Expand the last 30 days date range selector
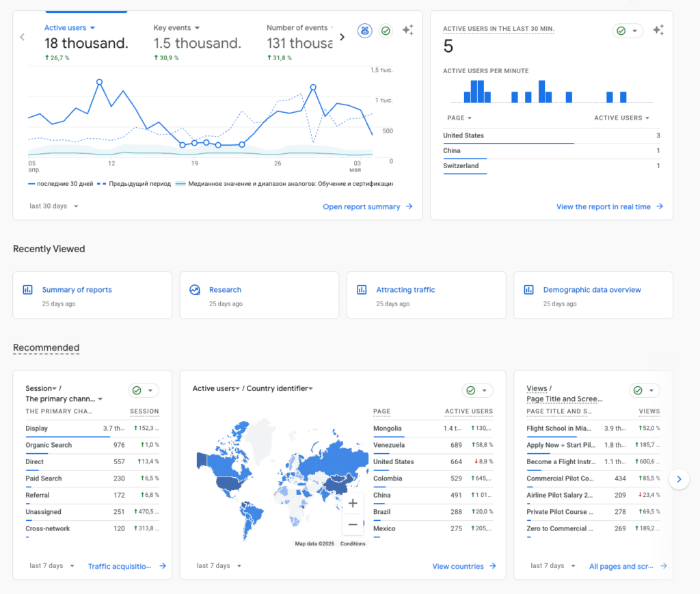This screenshot has width=700, height=594. click(x=53, y=206)
